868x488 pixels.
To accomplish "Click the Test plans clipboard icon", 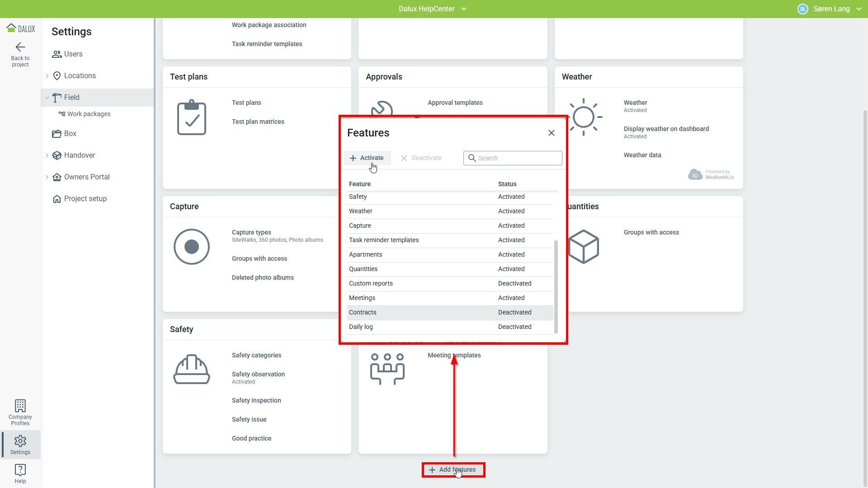I will 192,117.
